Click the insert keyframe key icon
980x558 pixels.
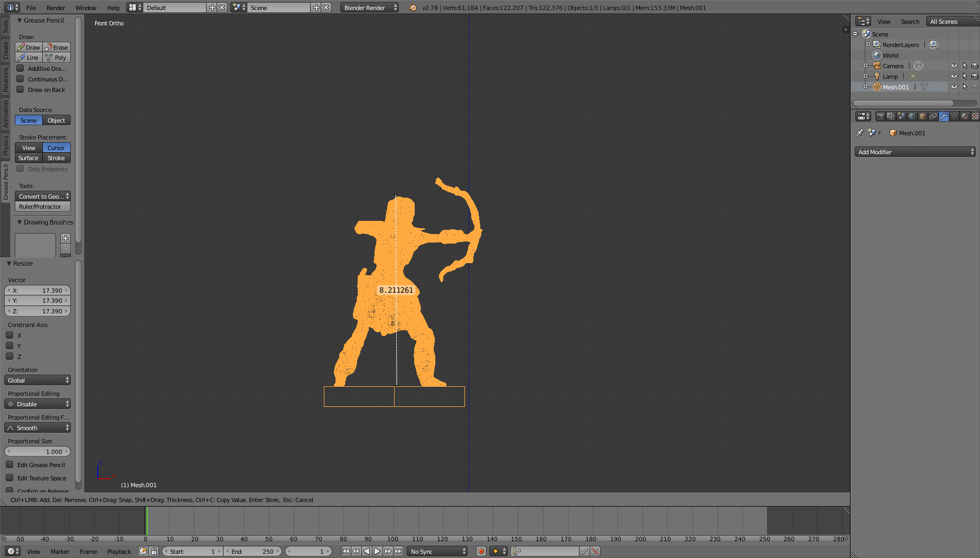(584, 551)
